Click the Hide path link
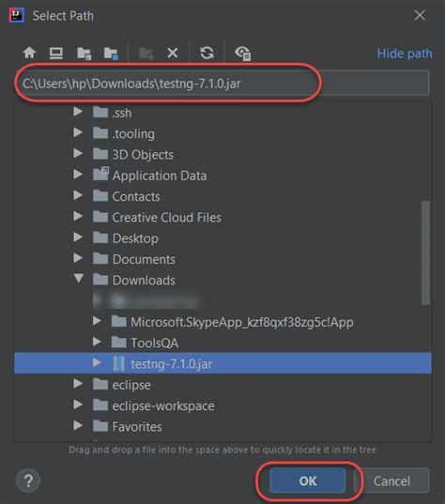This screenshot has width=445, height=504. click(405, 53)
